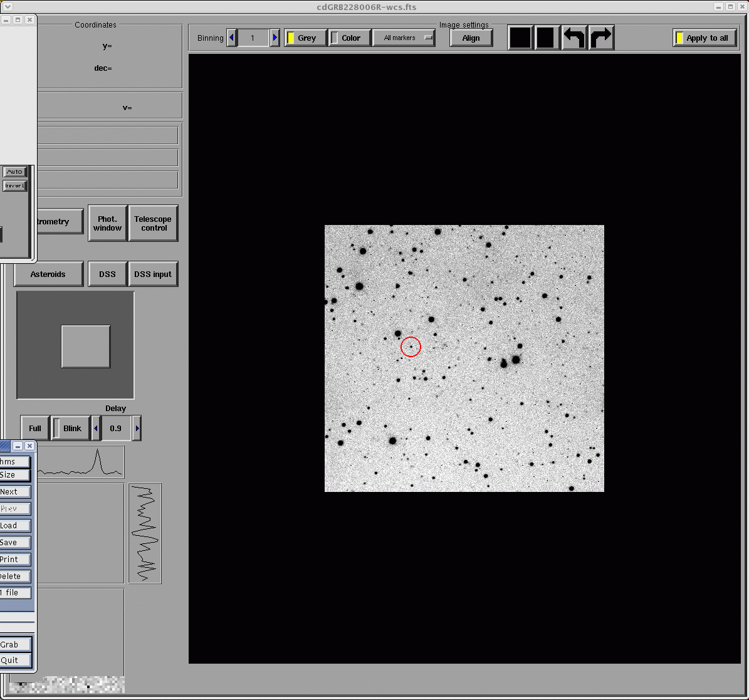The width and height of the screenshot is (749, 700).
Task: Decrease binning with the left arrow
Action: click(x=232, y=38)
